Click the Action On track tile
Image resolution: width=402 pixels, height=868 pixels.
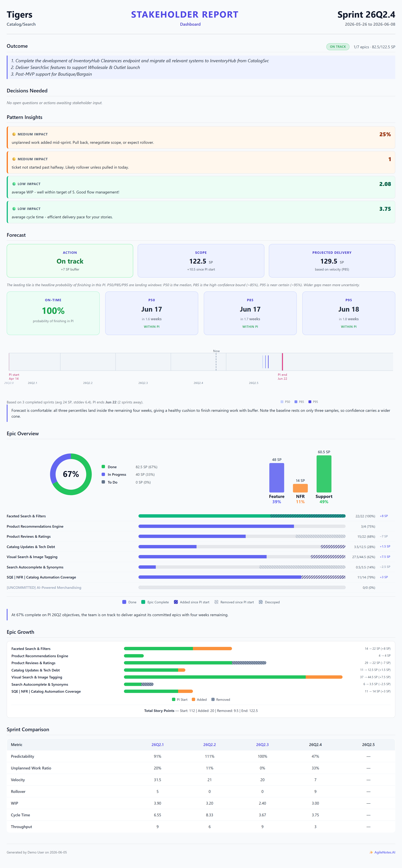click(70, 261)
